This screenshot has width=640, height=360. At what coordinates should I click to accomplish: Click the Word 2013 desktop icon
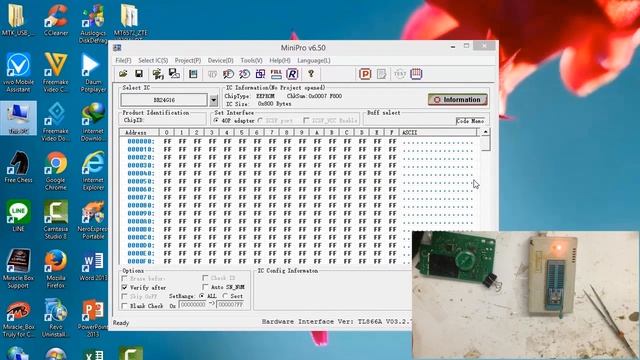(x=93, y=265)
